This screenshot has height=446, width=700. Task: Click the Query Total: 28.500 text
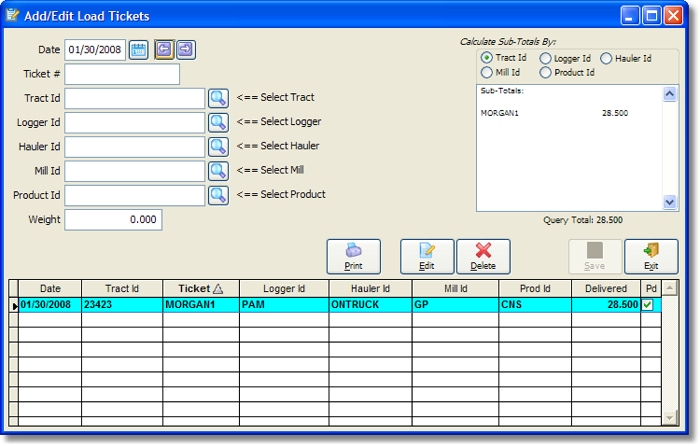pyautogui.click(x=583, y=220)
